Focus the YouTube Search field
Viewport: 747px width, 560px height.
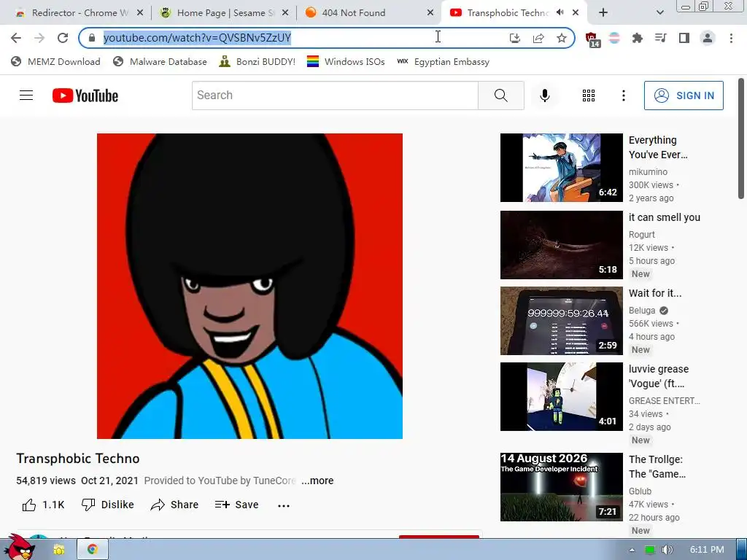tap(335, 96)
